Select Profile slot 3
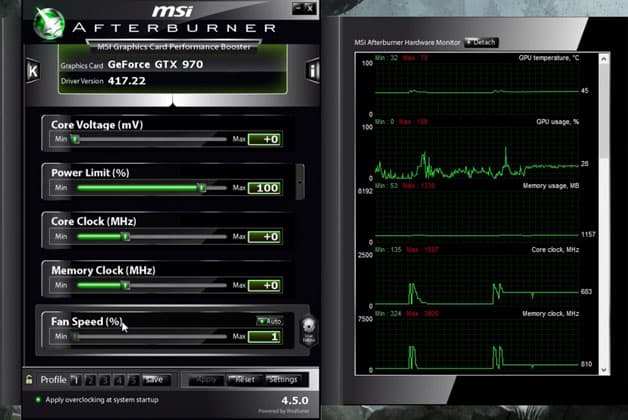 click(105, 380)
